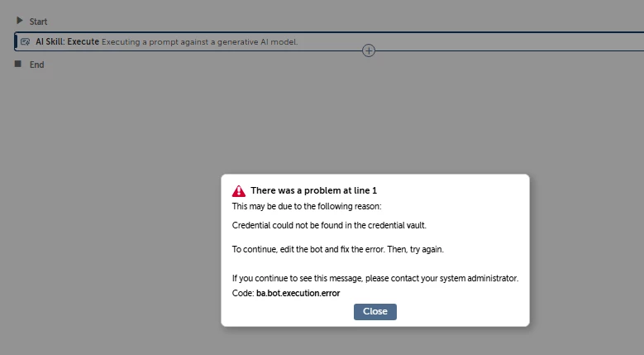Click the 'To continue, edit the bot' text

pyautogui.click(x=337, y=249)
